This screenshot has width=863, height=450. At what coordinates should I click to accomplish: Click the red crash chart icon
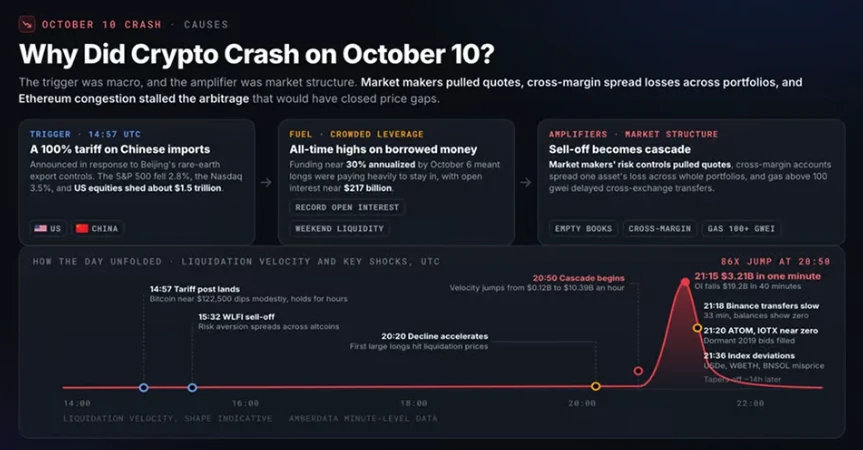coord(27,24)
